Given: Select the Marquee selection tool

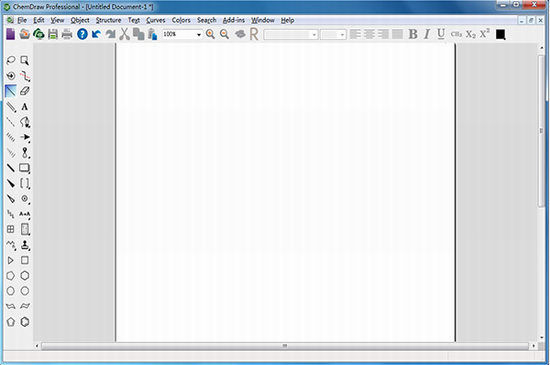Looking at the screenshot, I should pos(25,60).
